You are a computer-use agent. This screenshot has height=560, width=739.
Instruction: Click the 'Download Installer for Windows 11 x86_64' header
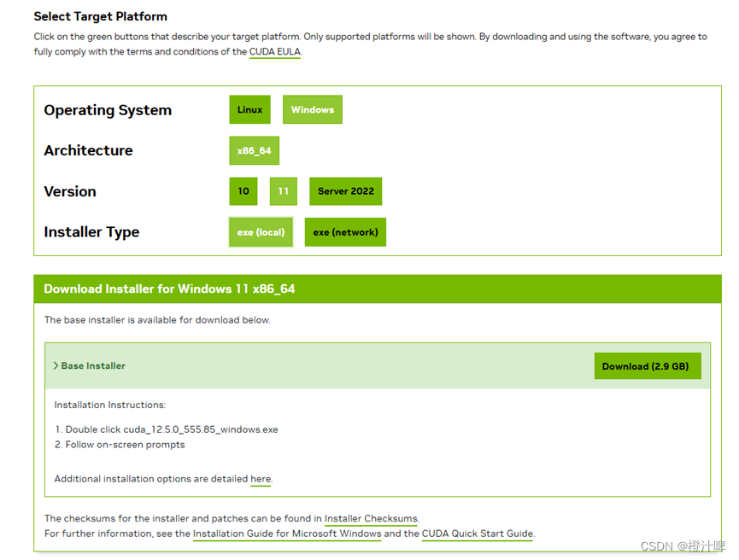click(169, 289)
